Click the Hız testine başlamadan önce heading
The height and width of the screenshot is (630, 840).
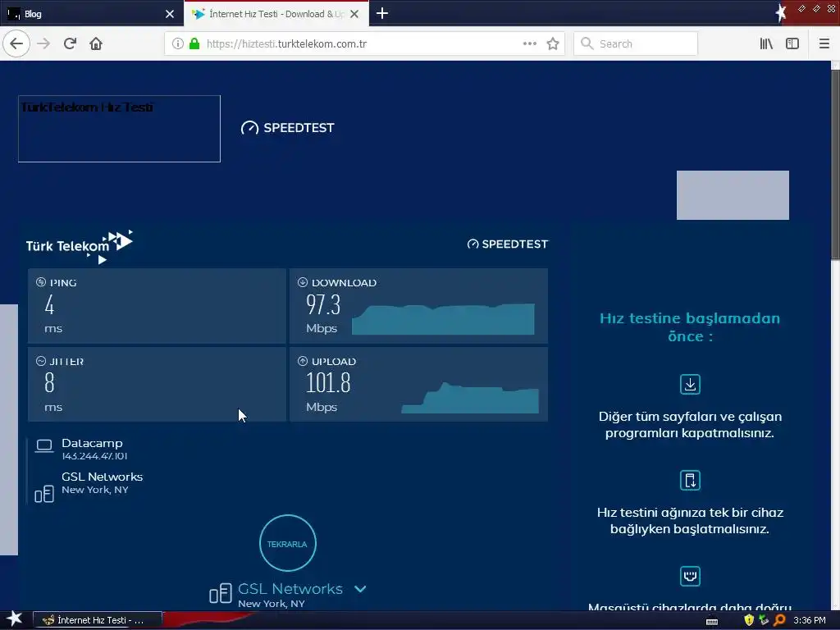(690, 327)
